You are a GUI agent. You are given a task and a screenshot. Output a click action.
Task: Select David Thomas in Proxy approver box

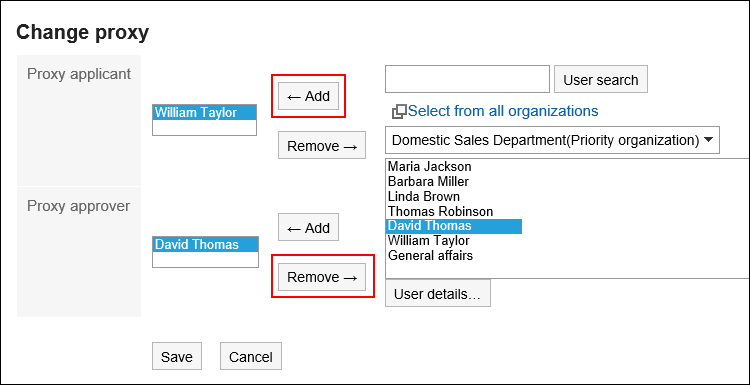click(205, 244)
